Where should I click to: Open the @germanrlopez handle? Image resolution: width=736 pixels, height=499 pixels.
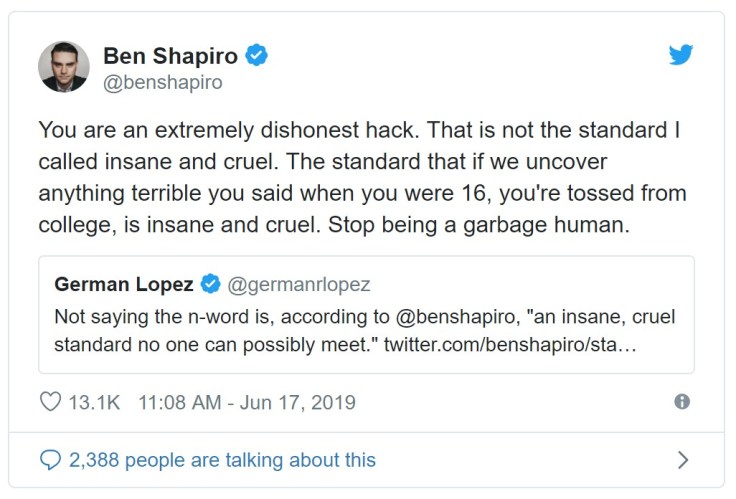point(299,285)
